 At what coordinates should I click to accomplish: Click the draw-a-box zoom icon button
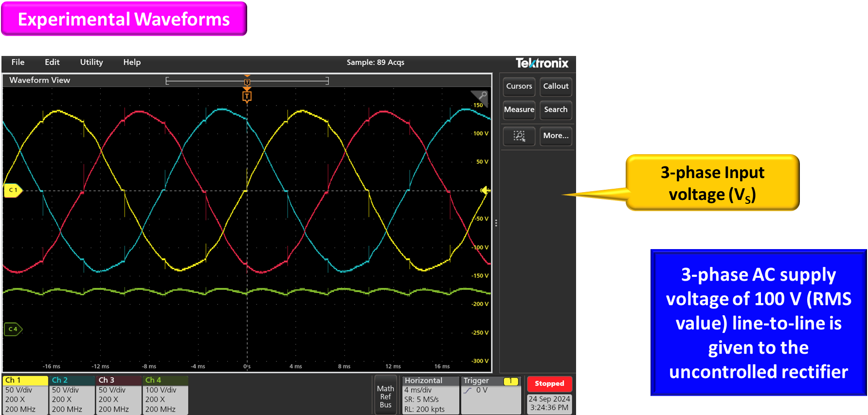[519, 136]
